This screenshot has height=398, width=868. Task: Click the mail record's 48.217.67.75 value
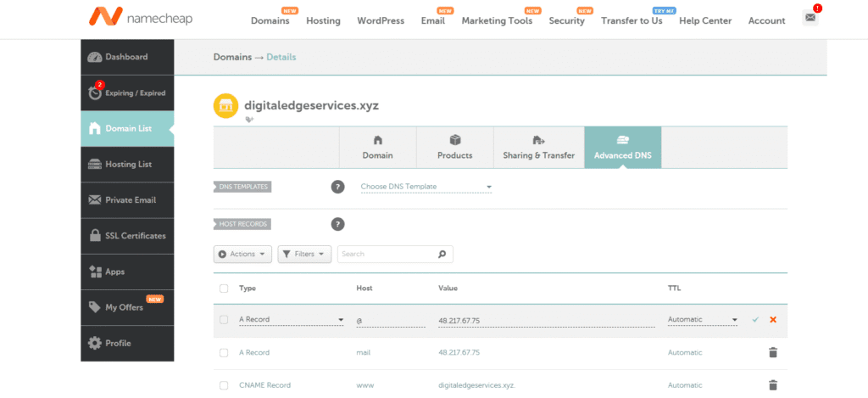tap(459, 352)
